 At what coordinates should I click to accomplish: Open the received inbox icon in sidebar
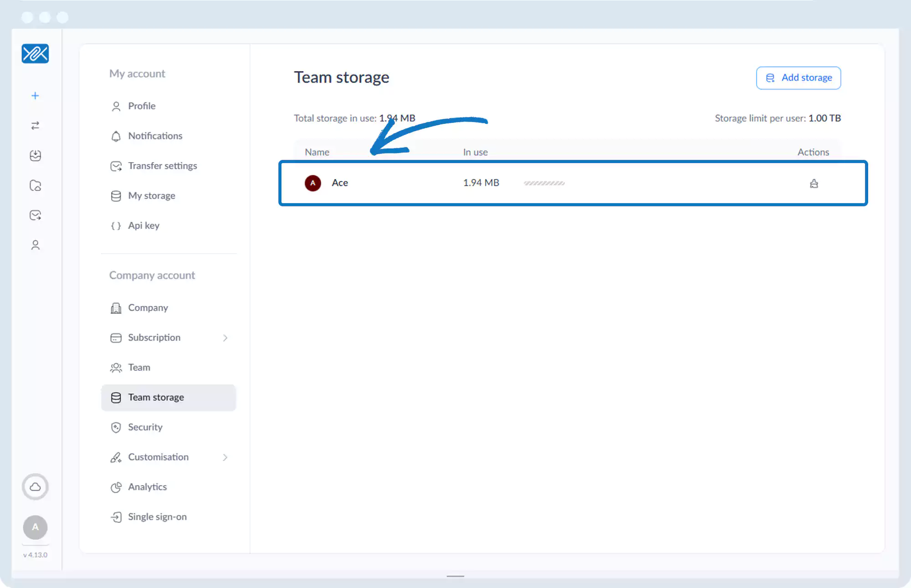click(x=35, y=156)
